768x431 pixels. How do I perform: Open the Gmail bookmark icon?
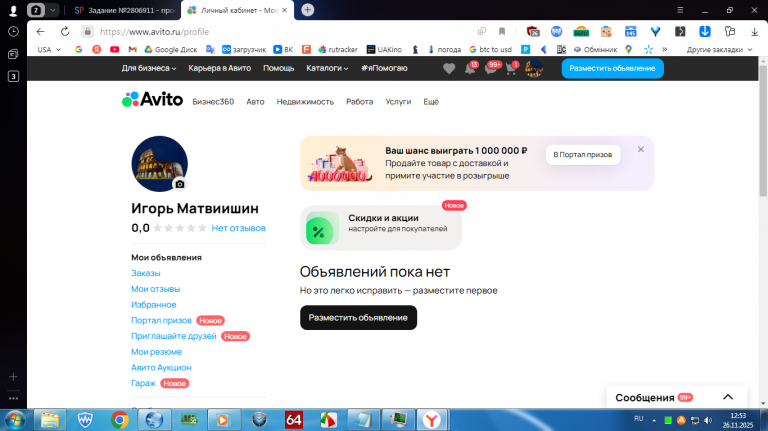(x=132, y=49)
